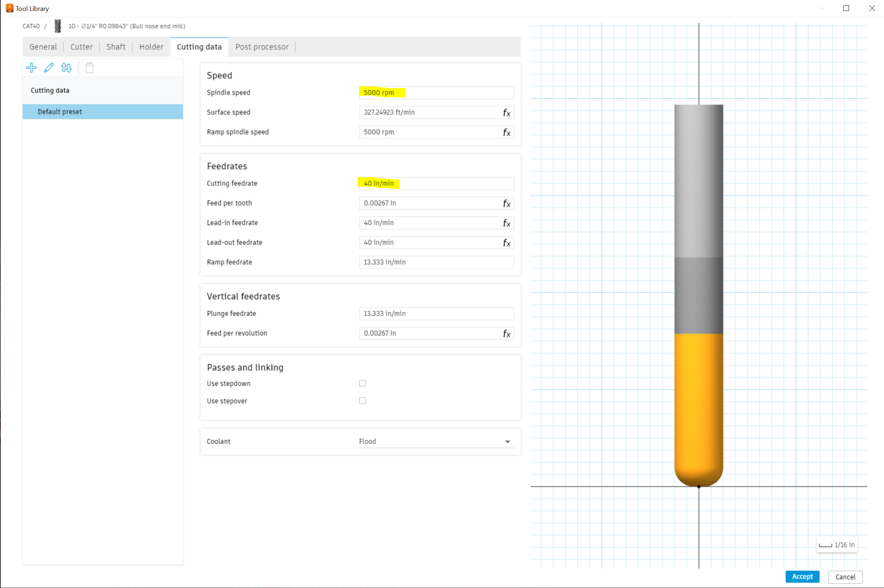Click the Cutting data list header

103,90
